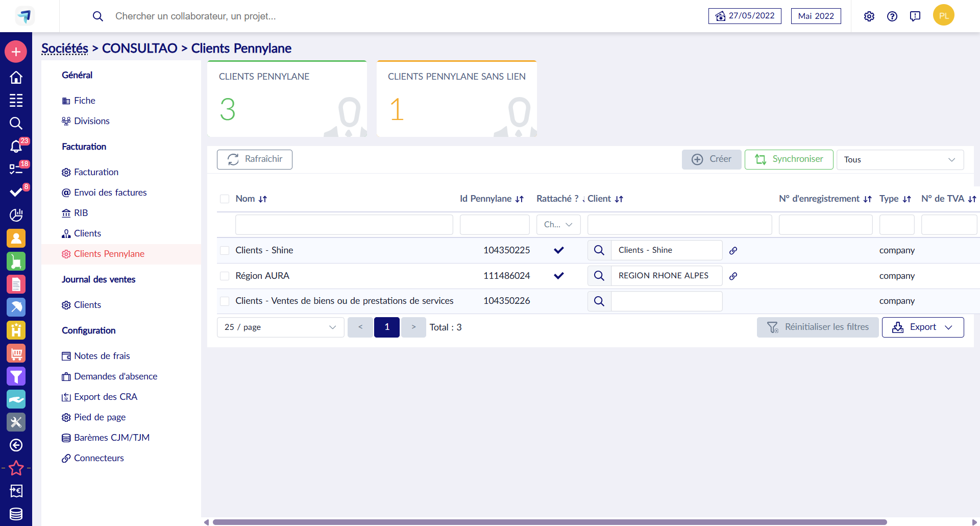Focus the Nom column filter field
The width and height of the screenshot is (980, 526).
coord(344,225)
